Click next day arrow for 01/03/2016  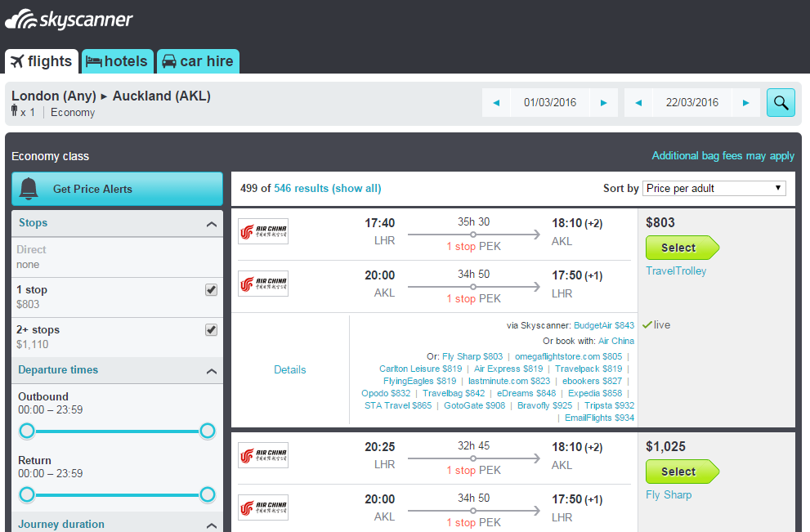coord(603,103)
